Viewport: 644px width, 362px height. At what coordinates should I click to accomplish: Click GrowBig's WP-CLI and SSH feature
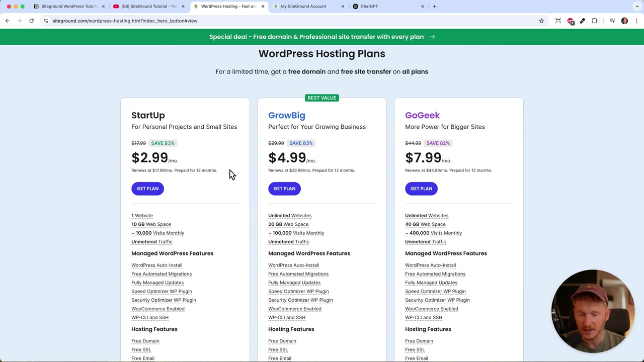click(x=287, y=317)
